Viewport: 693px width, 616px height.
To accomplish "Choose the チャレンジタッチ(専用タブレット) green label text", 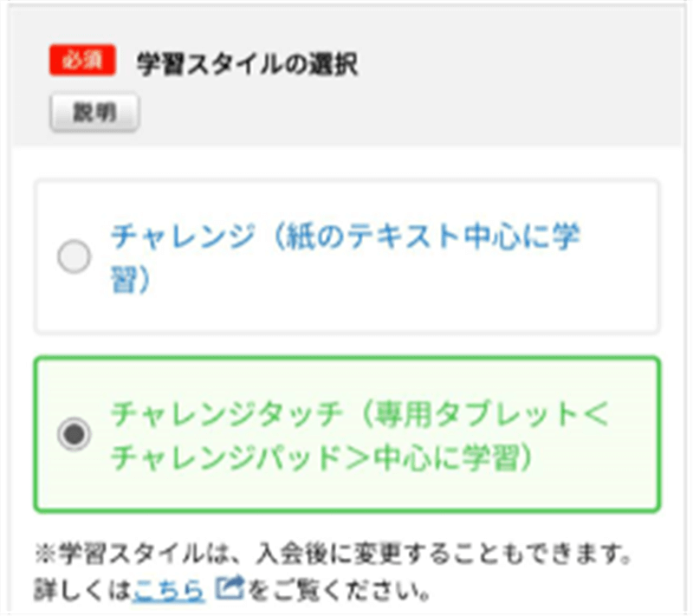I will (359, 435).
